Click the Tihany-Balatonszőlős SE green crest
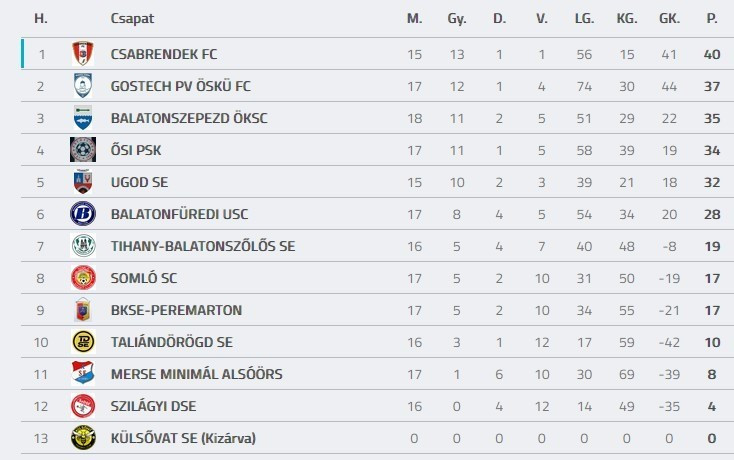 [83, 246]
